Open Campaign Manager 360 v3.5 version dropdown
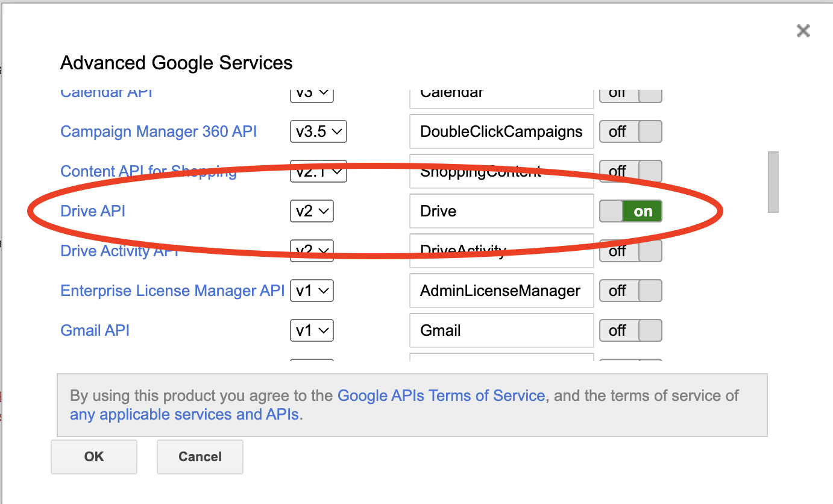 pos(318,131)
